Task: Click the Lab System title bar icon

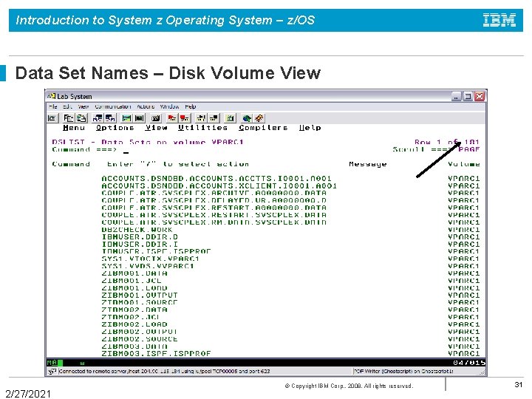Action: click(52, 96)
